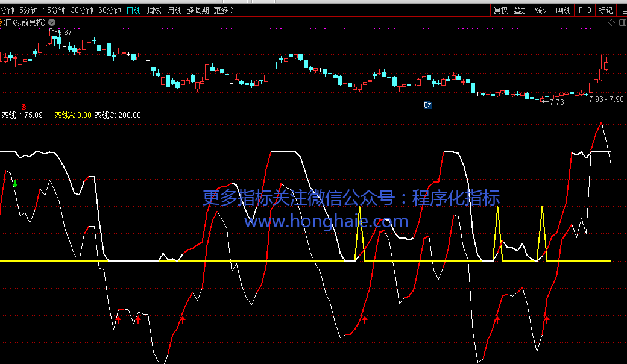The width and height of the screenshot is (627, 364).
Task: Click the blue 财 finance marker icon
Action: (x=427, y=105)
